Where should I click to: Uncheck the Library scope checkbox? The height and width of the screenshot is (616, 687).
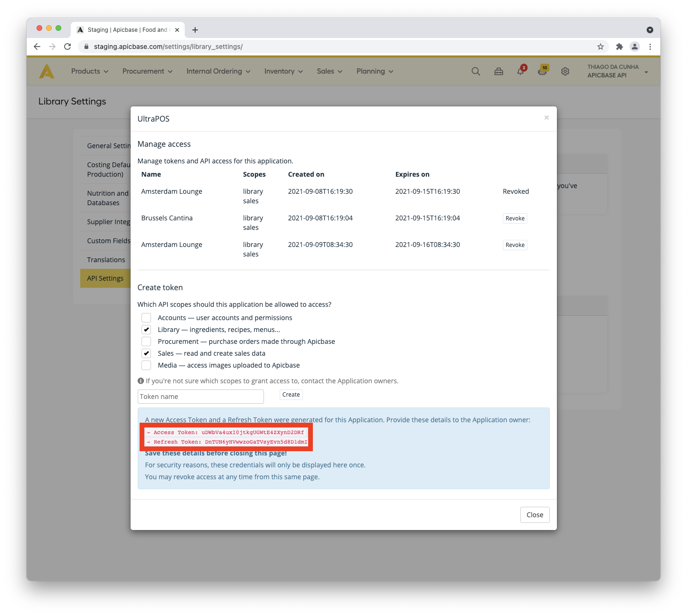146,330
